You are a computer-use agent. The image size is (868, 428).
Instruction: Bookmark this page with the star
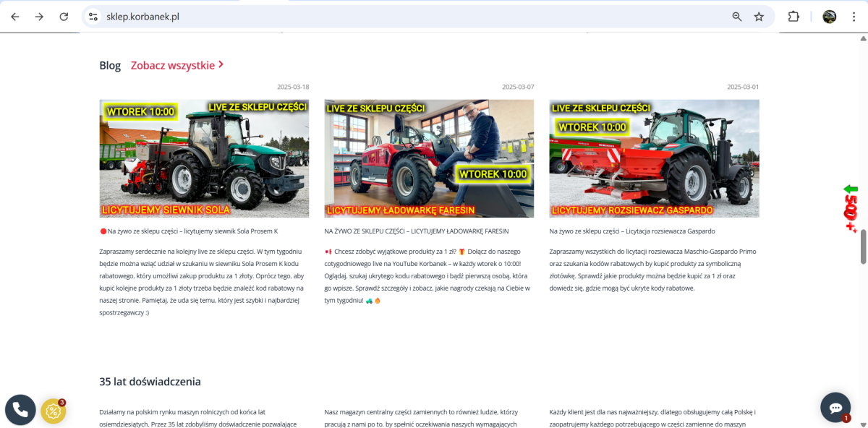pyautogui.click(x=759, y=17)
